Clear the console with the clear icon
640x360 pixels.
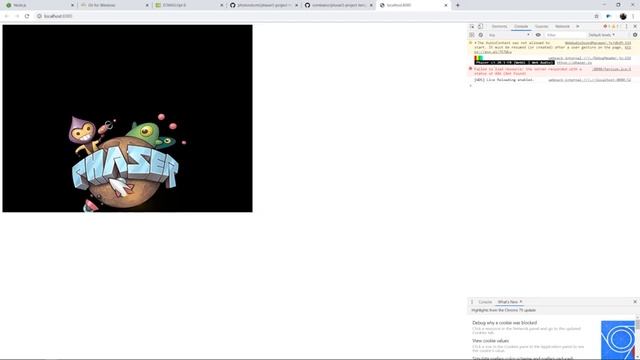[481, 35]
